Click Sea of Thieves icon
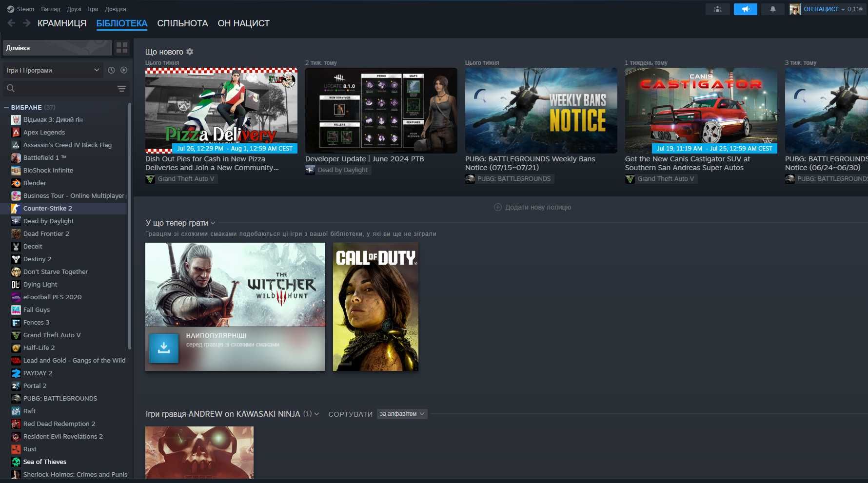 (16, 462)
